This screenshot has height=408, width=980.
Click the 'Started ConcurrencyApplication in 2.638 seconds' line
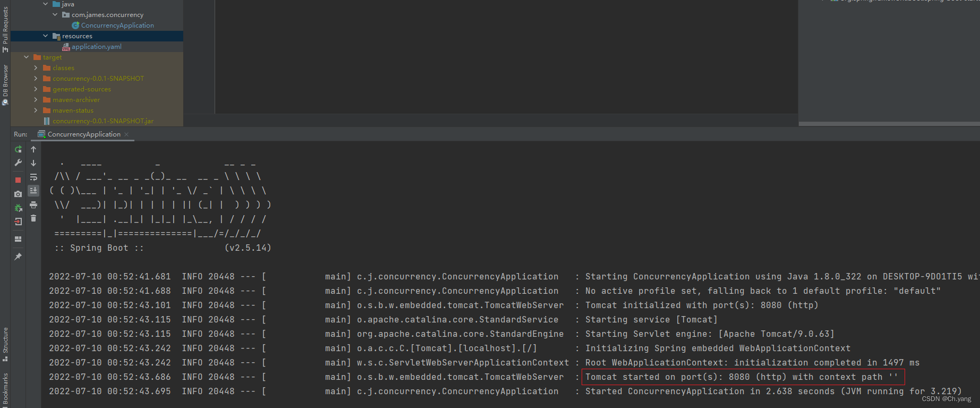click(x=773, y=392)
